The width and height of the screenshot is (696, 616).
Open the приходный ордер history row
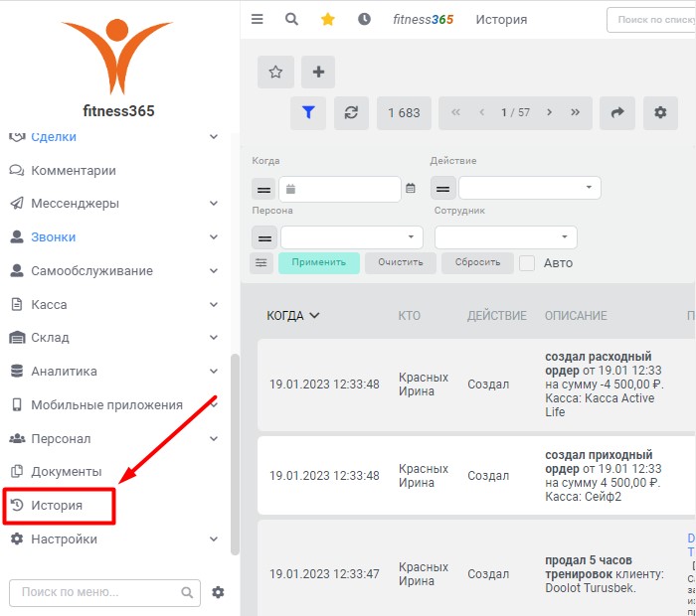pyautogui.click(x=476, y=476)
